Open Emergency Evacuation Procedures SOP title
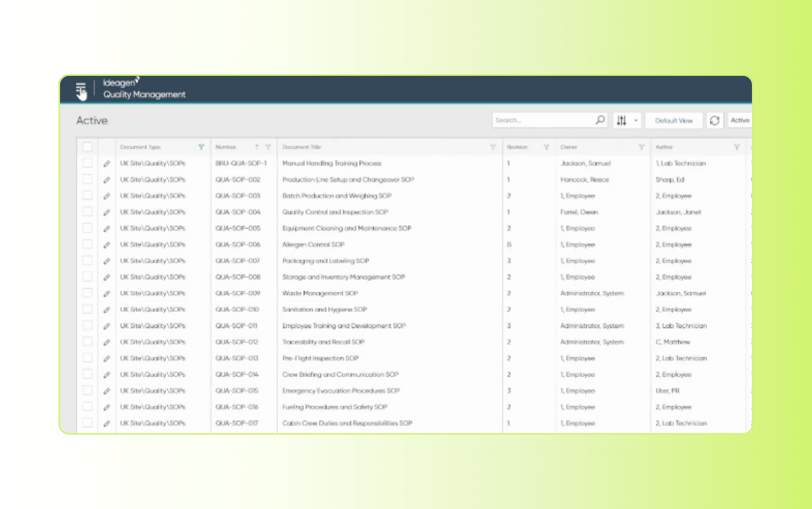 coord(341,391)
